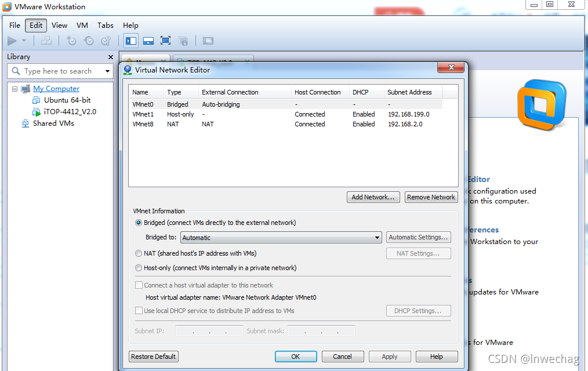Image resolution: width=588 pixels, height=371 pixels.
Task: Click the Virtual Network Editor title icon
Action: (128, 70)
